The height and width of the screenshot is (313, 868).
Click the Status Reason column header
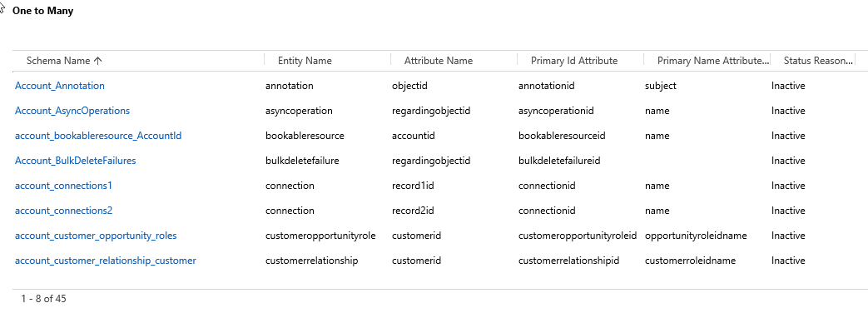coord(817,61)
